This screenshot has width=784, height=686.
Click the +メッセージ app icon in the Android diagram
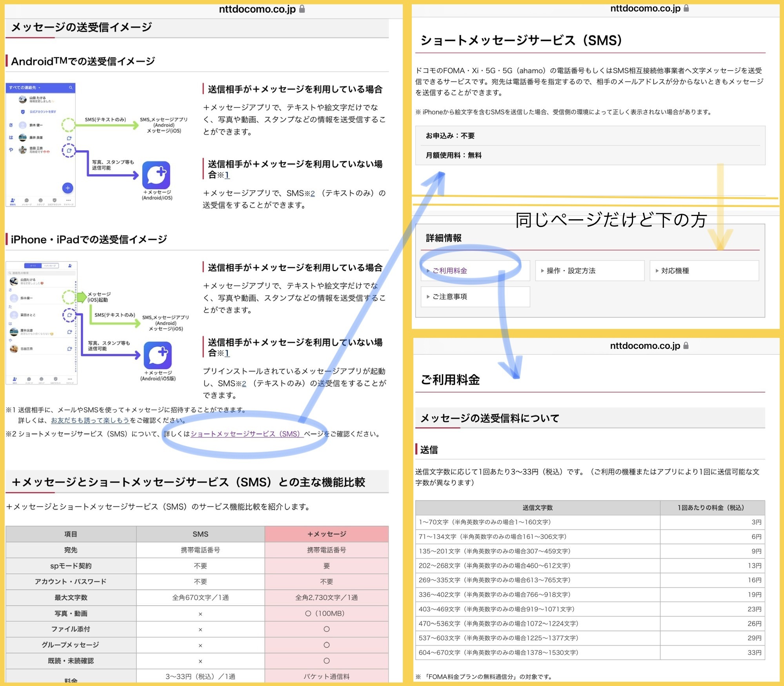coord(156,175)
